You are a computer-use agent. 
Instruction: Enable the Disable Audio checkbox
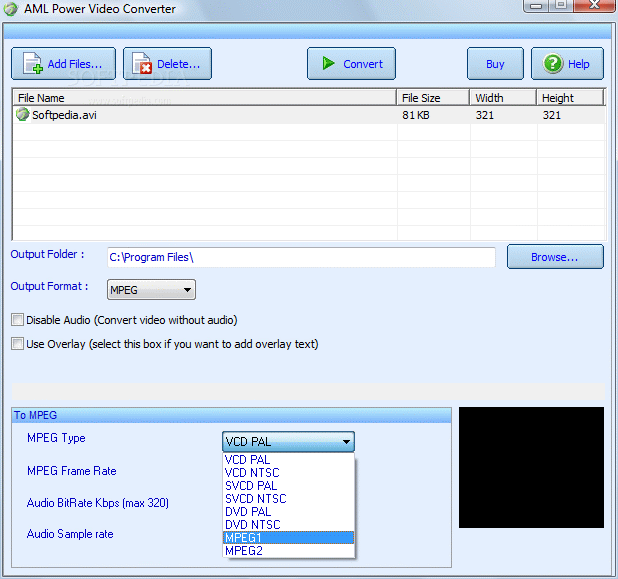click(17, 320)
